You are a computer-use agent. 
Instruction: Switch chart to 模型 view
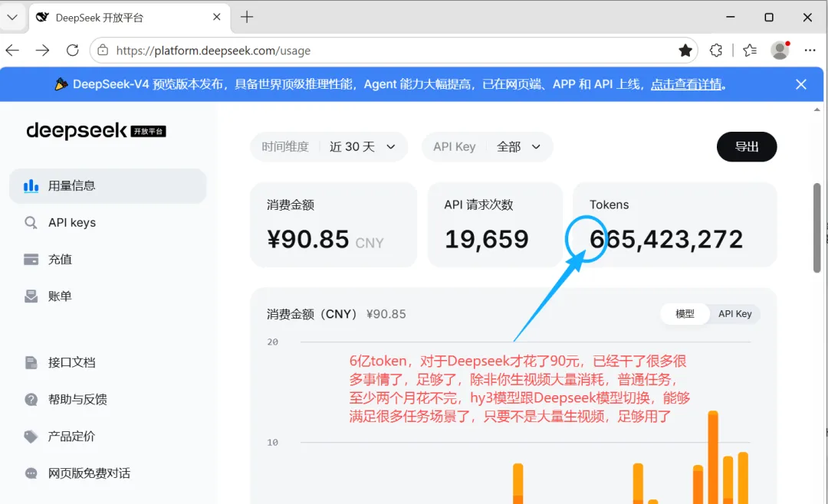685,314
